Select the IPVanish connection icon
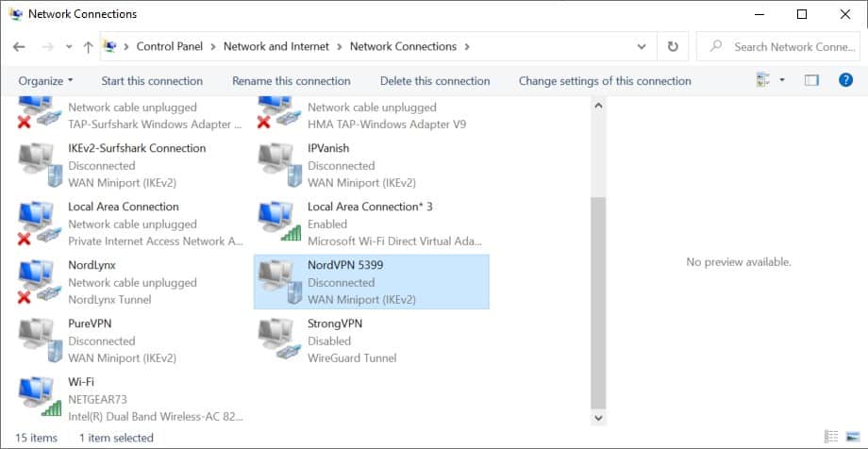 coord(279,165)
